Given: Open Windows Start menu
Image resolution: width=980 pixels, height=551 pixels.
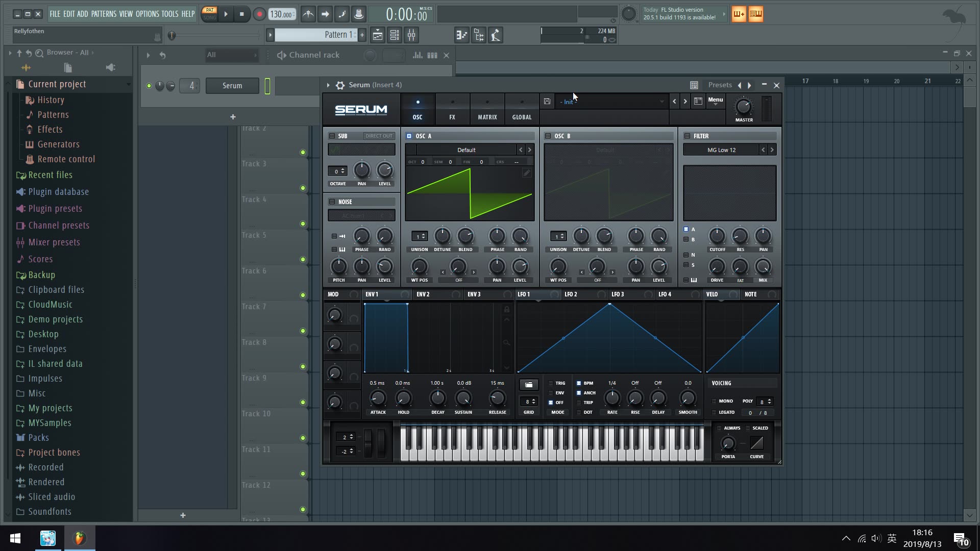Looking at the screenshot, I should tap(15, 538).
